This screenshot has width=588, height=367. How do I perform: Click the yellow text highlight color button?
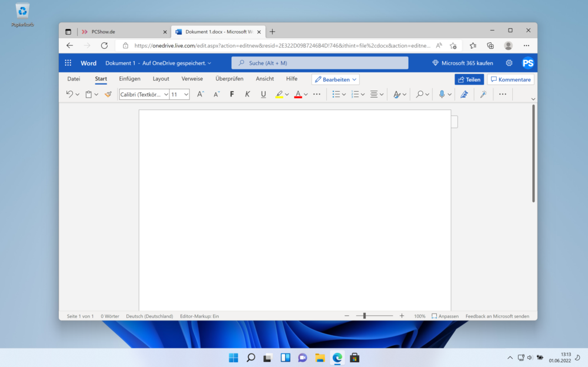[x=279, y=94]
